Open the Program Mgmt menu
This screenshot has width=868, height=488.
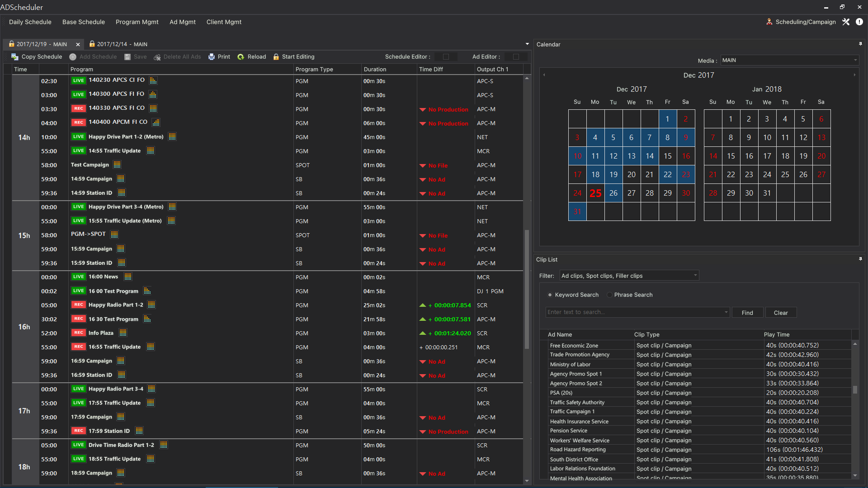click(137, 22)
